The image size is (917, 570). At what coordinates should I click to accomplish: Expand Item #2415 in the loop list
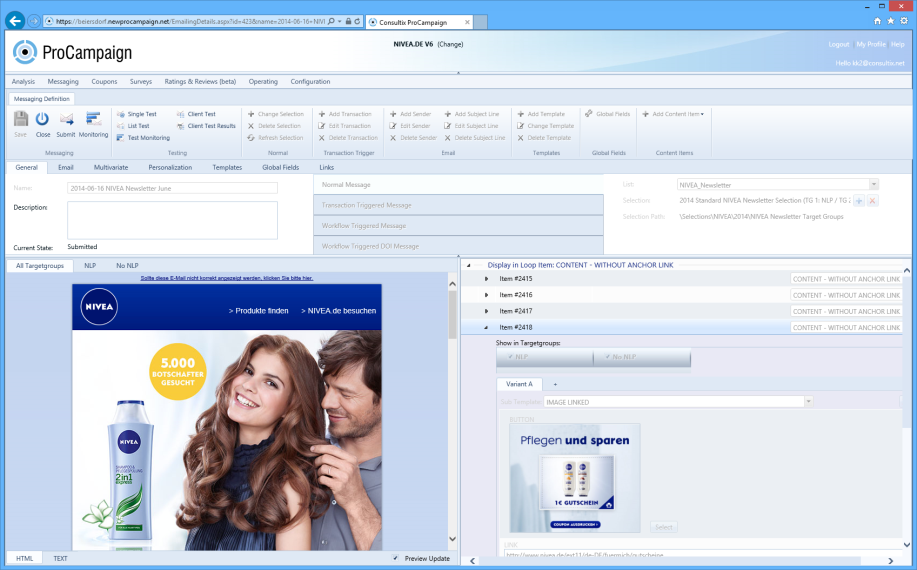click(487, 279)
